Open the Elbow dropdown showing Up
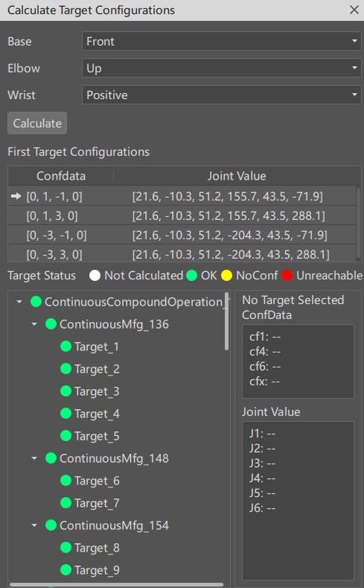 (221, 69)
